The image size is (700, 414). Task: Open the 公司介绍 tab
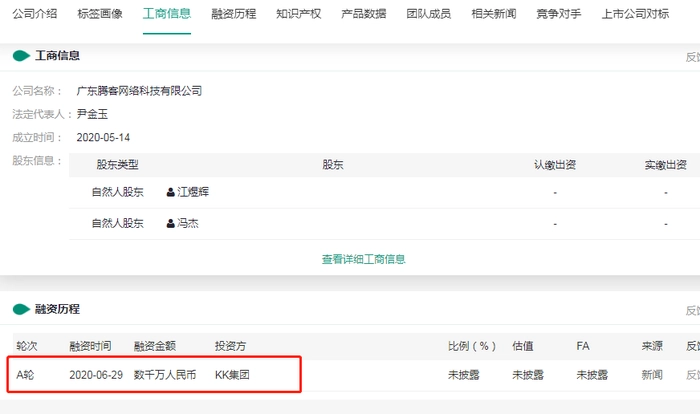pyautogui.click(x=32, y=14)
